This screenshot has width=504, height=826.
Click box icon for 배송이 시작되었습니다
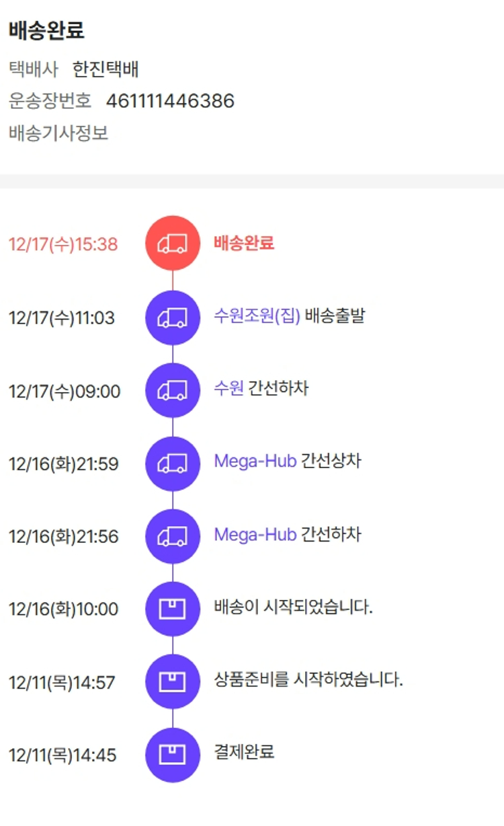coord(173,609)
